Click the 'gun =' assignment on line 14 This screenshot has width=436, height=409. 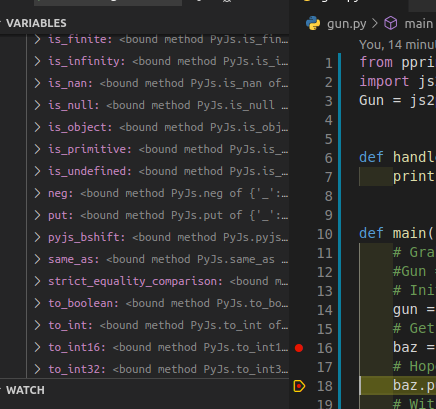click(414, 310)
